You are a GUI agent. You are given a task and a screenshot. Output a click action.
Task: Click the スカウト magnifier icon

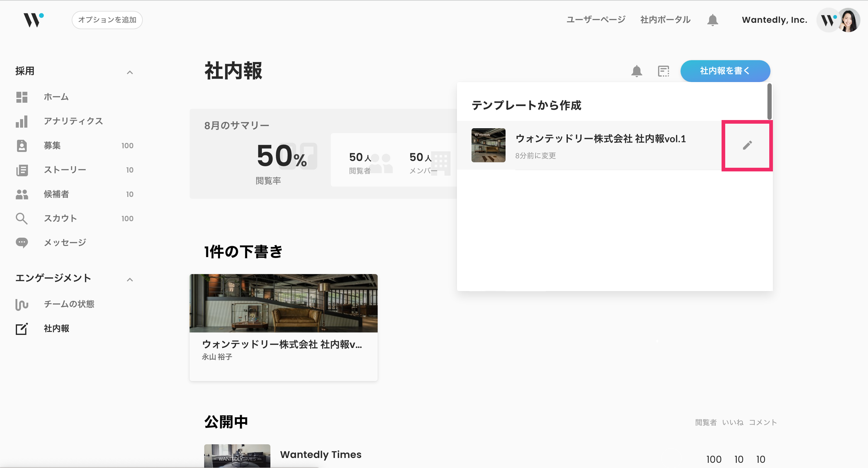pos(22,218)
